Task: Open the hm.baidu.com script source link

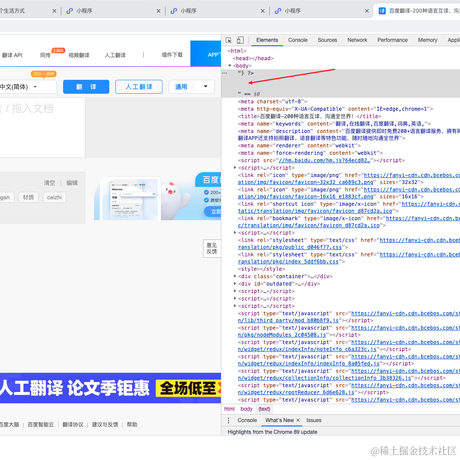Action: 324,160
